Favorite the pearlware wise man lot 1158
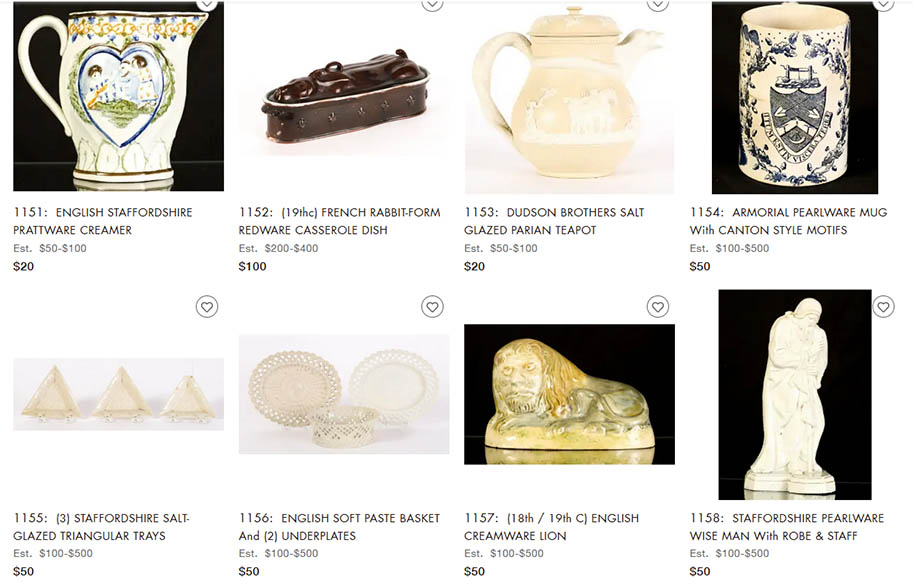Image resolution: width=913 pixels, height=585 pixels. pyautogui.click(x=883, y=306)
